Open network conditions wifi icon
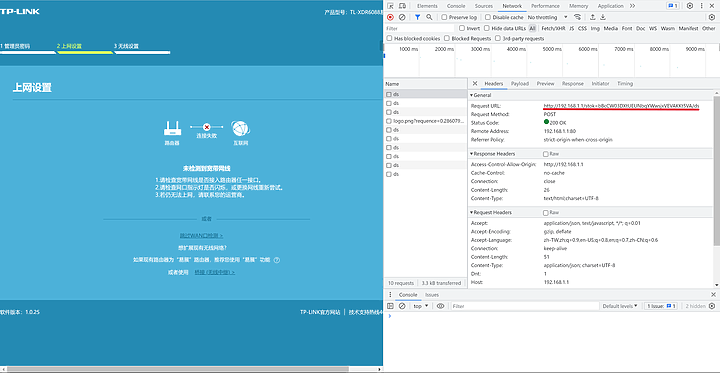Screen dimensions: 720x373 click(578, 17)
